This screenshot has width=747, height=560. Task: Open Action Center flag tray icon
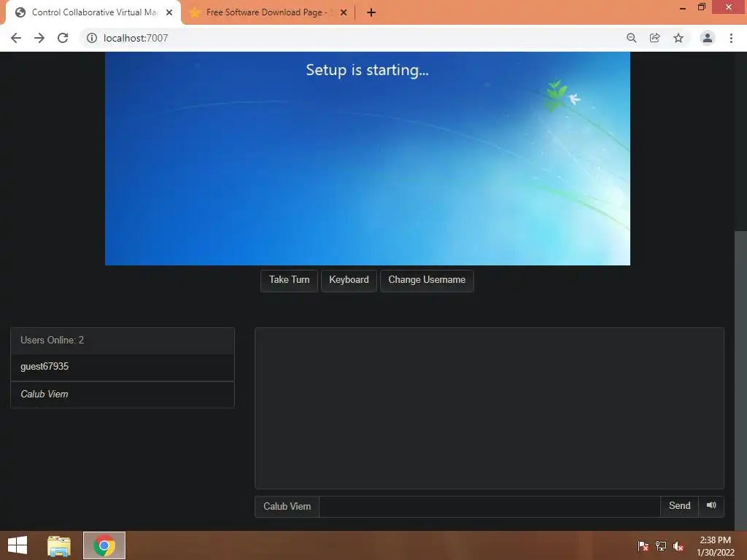[643, 546]
